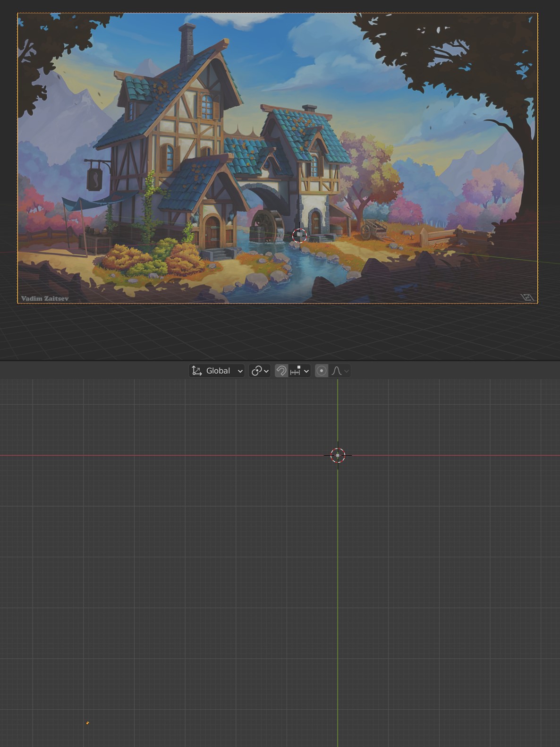The width and height of the screenshot is (560, 747).
Task: Select the small orange object origin in lower viewport
Action: click(x=88, y=723)
